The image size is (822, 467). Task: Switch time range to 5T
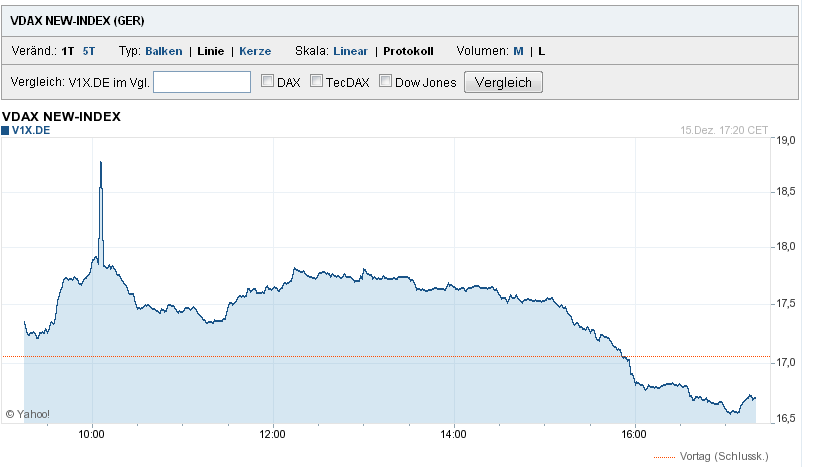pyautogui.click(x=89, y=51)
